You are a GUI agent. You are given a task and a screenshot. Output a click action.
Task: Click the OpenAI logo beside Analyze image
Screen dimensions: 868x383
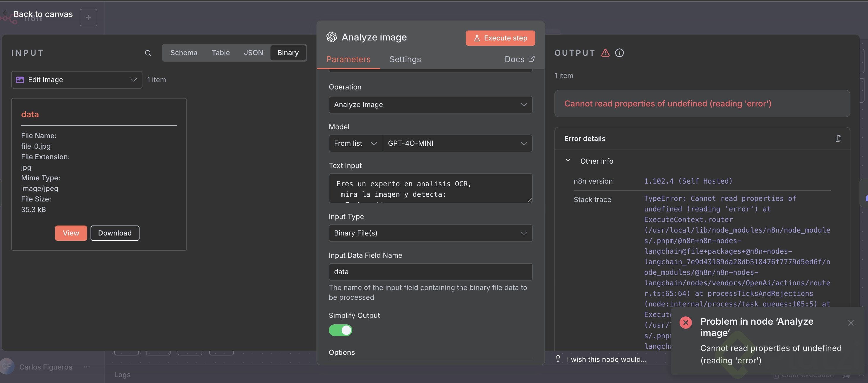pos(331,37)
